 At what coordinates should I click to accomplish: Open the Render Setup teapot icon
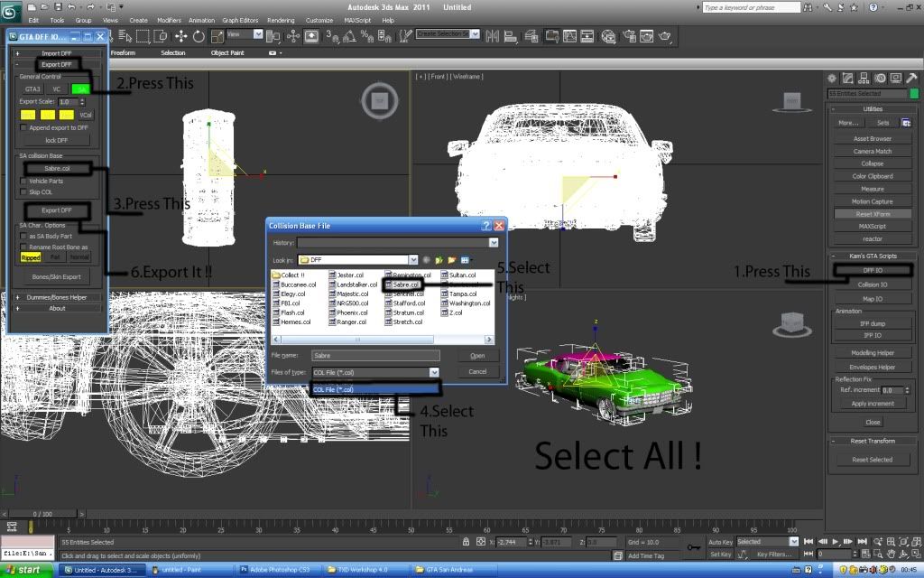pos(629,36)
